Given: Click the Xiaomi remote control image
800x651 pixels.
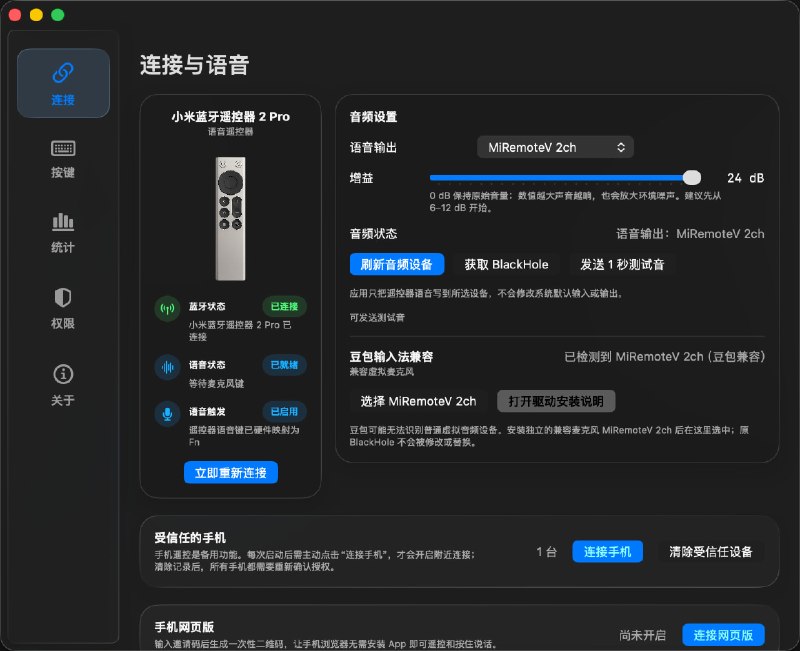Looking at the screenshot, I should click(231, 219).
